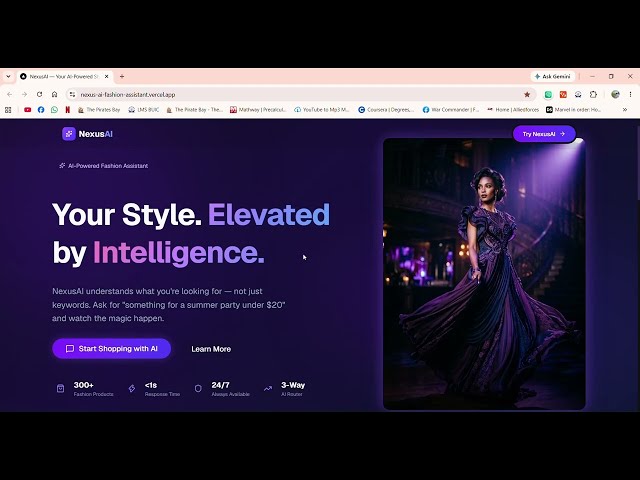This screenshot has height=480, width=640.
Task: Open the tab search dropdown arrow
Action: (8, 76)
